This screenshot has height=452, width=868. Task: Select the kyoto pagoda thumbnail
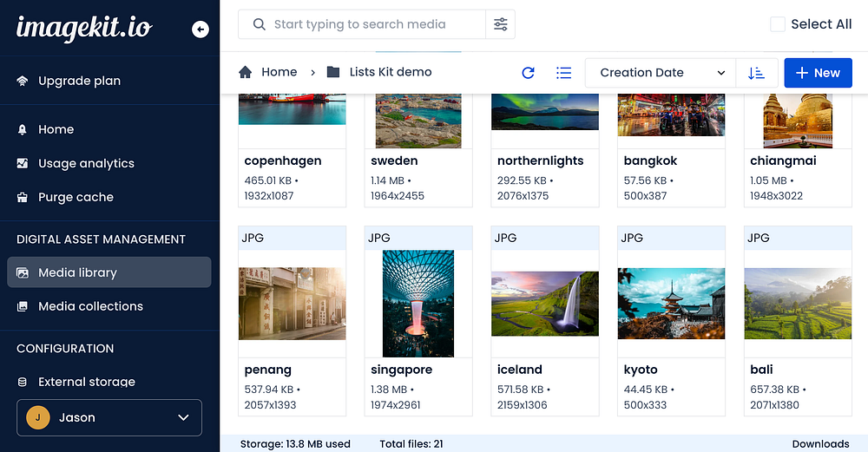point(671,301)
